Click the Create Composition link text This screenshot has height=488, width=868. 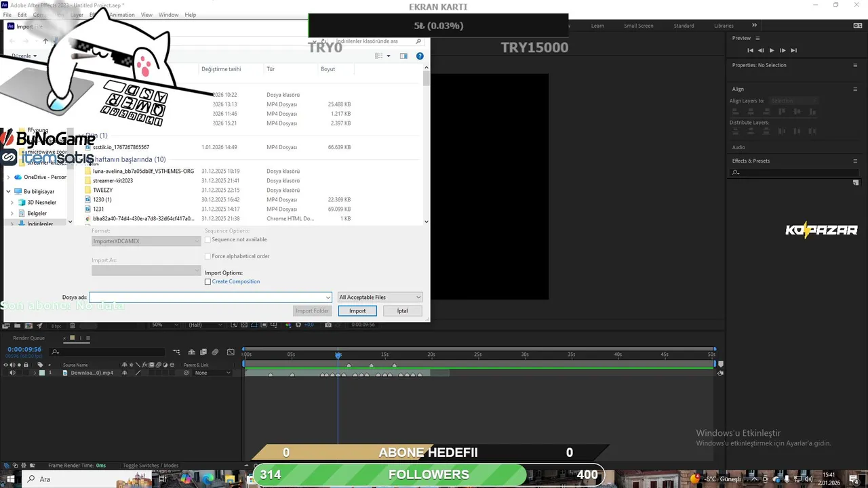[236, 281]
